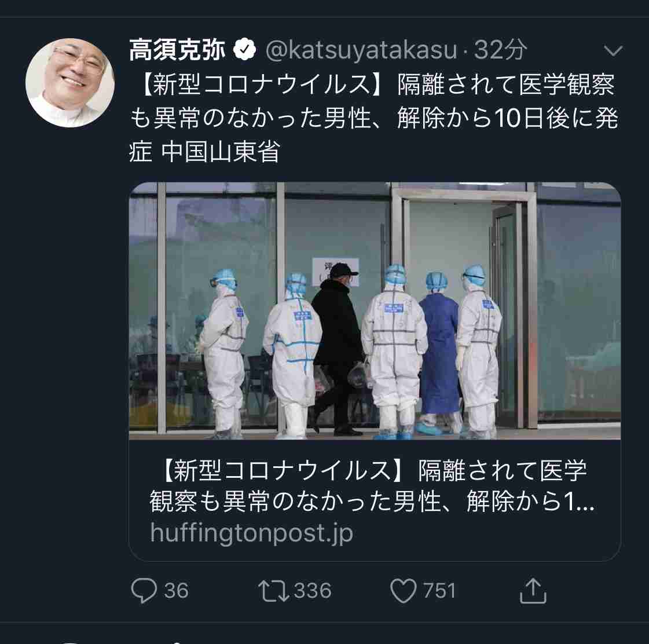Open huffingtonpost.jp domain link

(x=251, y=533)
